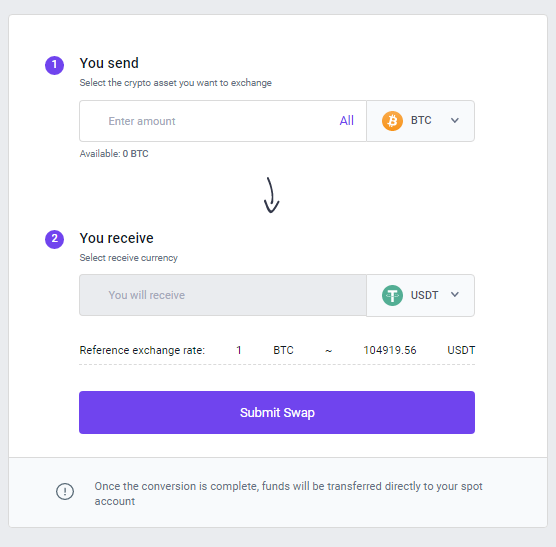The width and height of the screenshot is (556, 547).
Task: Click the orange Bitcoin coin icon
Action: (x=392, y=121)
